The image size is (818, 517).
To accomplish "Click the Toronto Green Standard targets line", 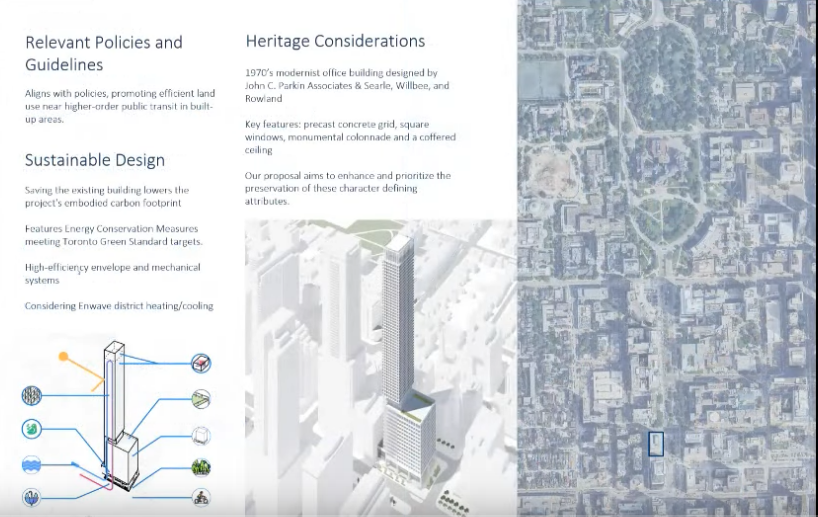I will (113, 242).
